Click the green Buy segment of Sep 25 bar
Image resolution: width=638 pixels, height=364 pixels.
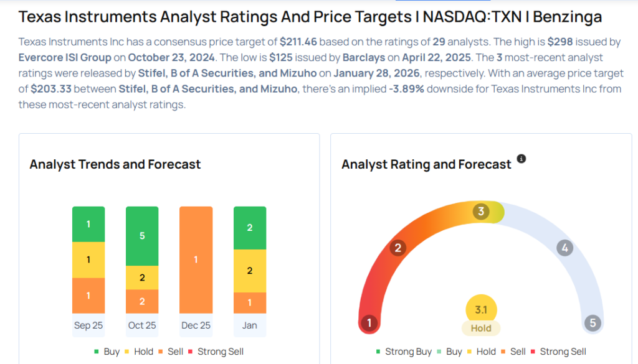tap(88, 224)
